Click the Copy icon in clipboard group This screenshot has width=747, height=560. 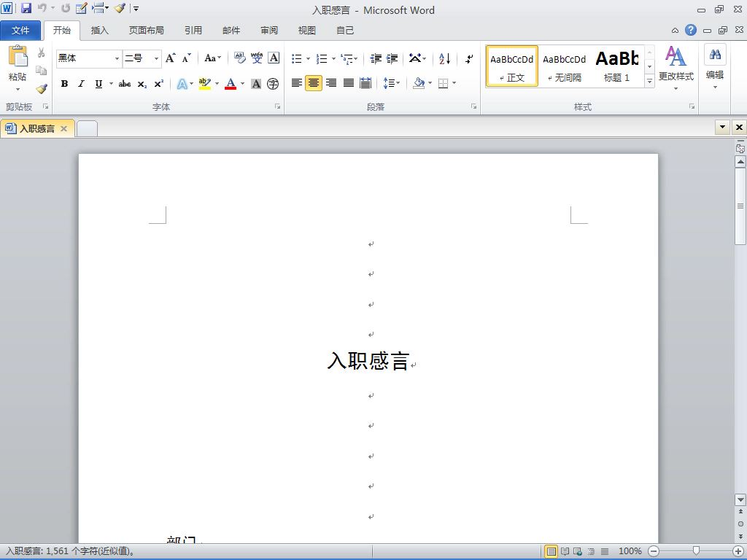(42, 71)
